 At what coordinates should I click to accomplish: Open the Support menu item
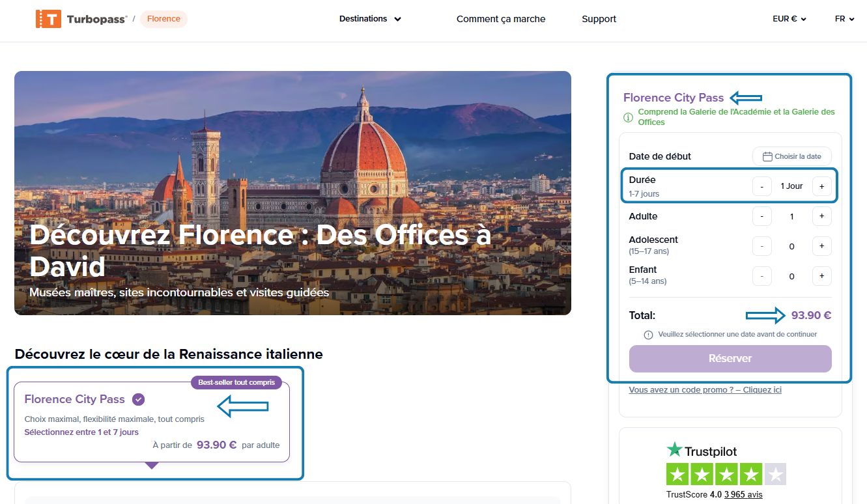click(x=599, y=19)
